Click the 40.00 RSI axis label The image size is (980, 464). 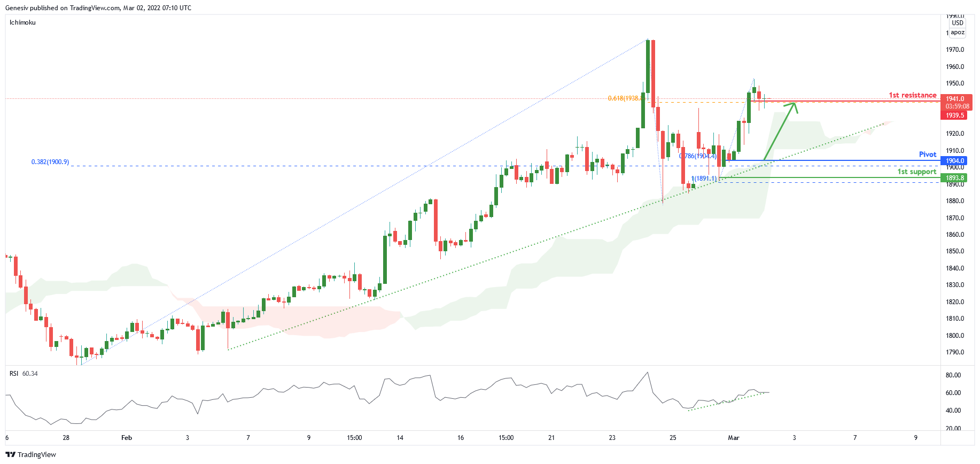coord(953,411)
